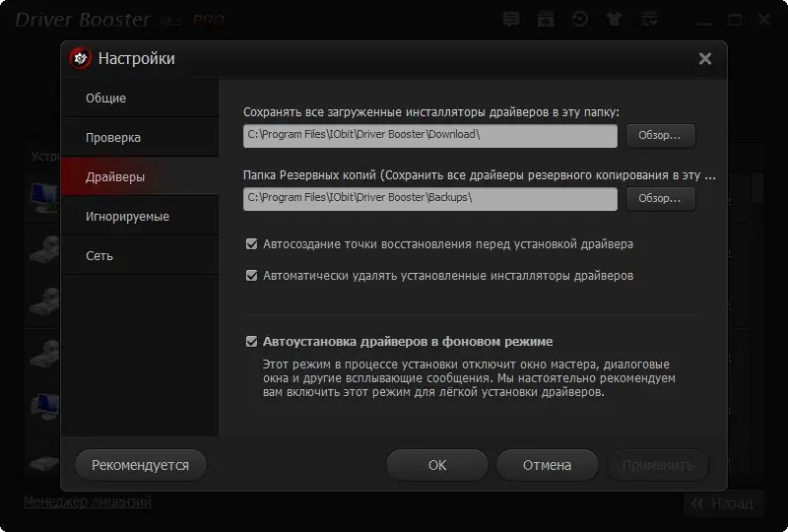Open the feedback chat icon in main window
The image size is (788, 532).
point(511,20)
